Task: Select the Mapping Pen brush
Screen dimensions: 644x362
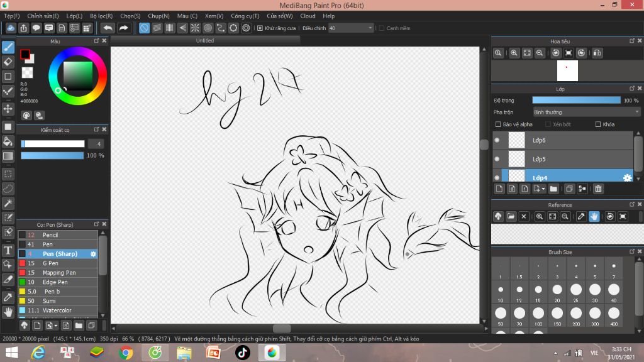Action: pos(58,273)
